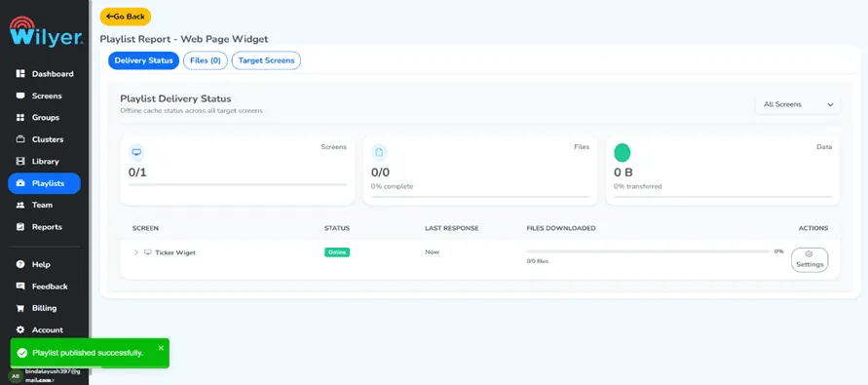
Task: Click the 0/0 files label
Action: click(538, 261)
